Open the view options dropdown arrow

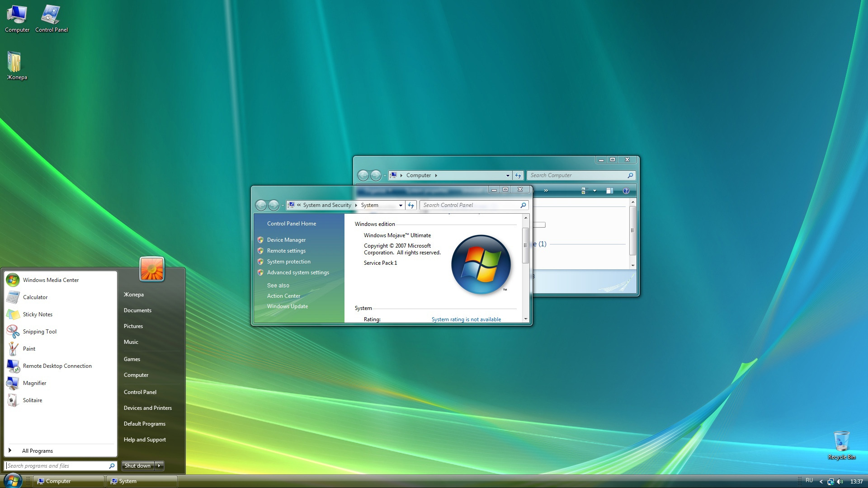click(x=594, y=191)
